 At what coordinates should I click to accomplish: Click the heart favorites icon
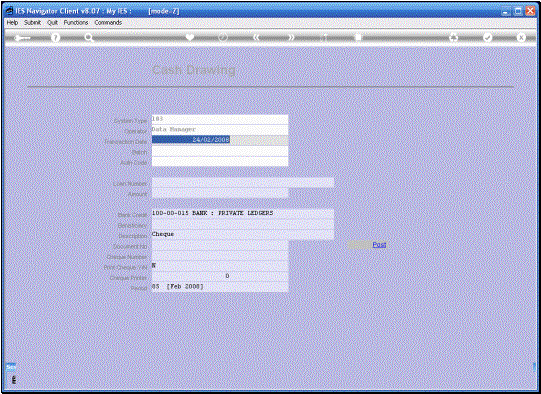[190, 37]
